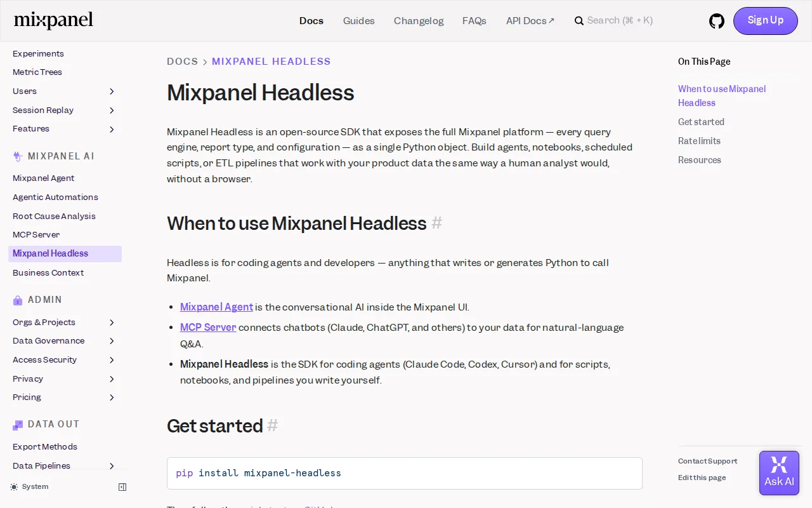
Task: Open MCP Server sidebar page
Action: pos(36,235)
